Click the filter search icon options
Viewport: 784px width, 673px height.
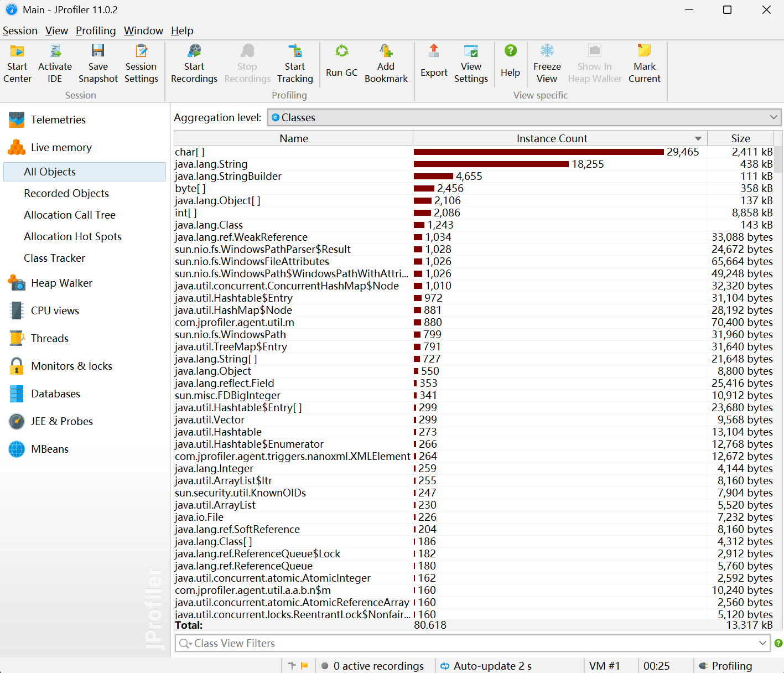(185, 643)
